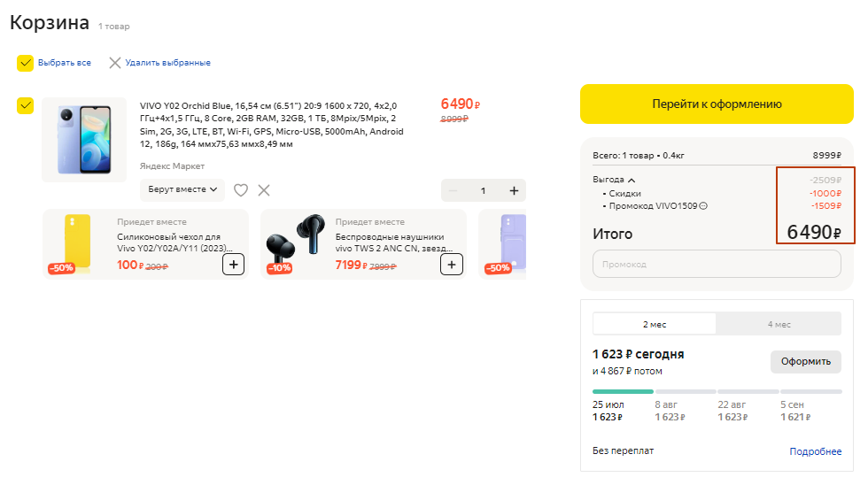Open the 'Берут вместе' dropdown

(182, 189)
